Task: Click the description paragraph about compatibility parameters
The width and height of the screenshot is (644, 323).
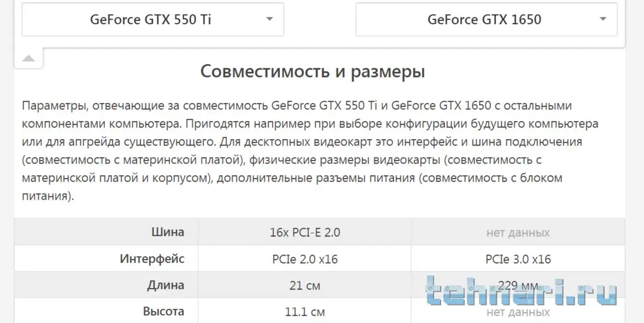Action: (x=312, y=151)
